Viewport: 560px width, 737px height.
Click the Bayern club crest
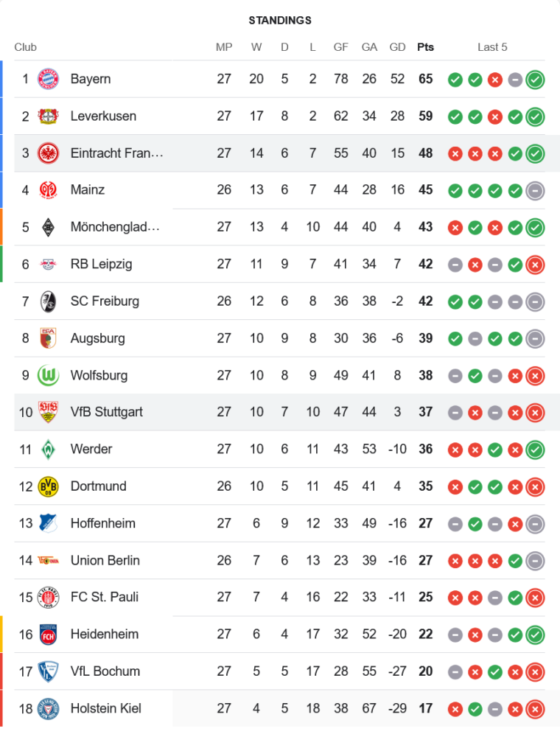(x=48, y=79)
